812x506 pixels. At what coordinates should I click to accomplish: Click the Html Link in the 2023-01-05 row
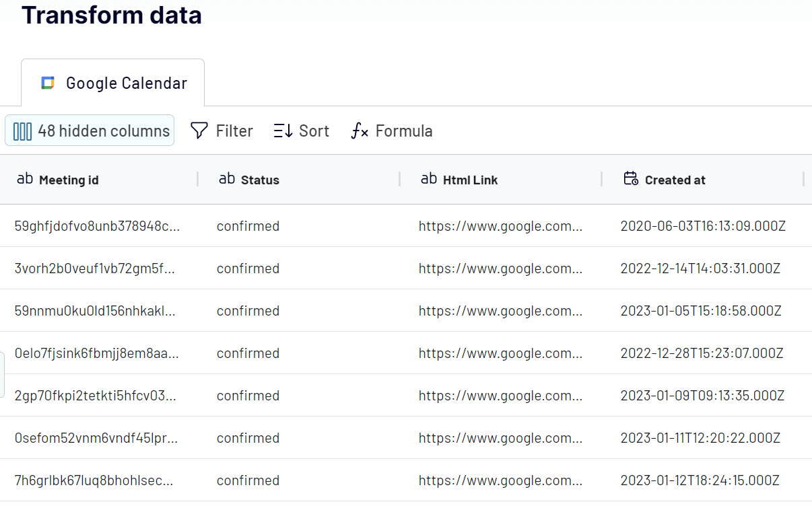500,311
